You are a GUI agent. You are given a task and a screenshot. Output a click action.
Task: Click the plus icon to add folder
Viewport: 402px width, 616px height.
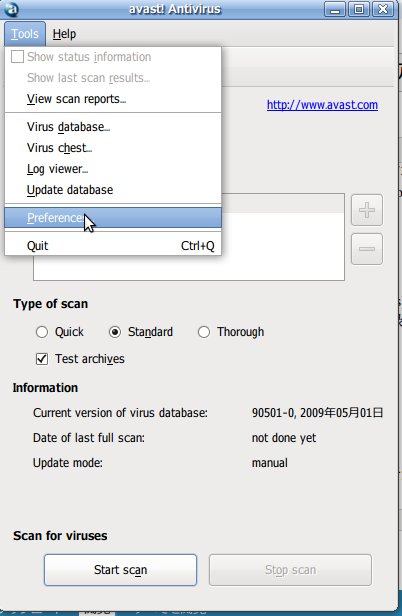click(x=367, y=210)
